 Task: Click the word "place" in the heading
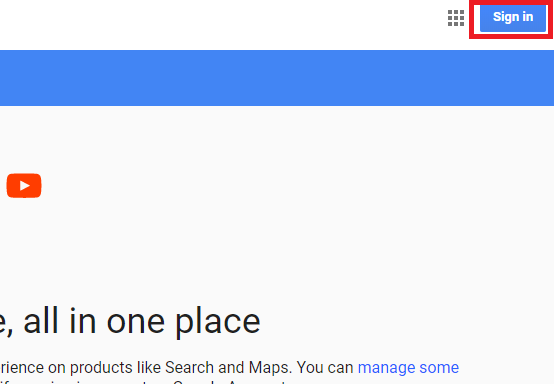218,322
